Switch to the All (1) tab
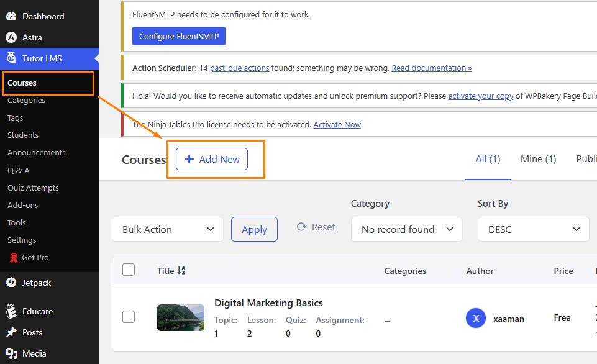 coord(488,159)
